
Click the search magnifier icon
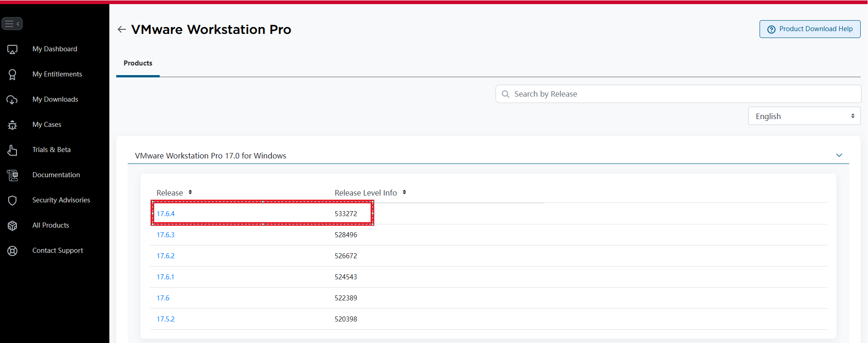pos(506,94)
